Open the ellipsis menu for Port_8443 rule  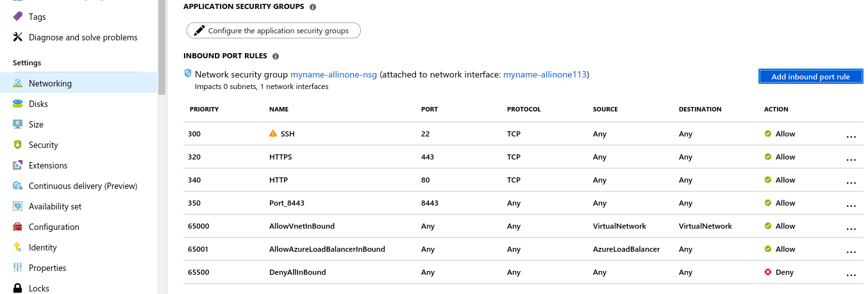851,206
